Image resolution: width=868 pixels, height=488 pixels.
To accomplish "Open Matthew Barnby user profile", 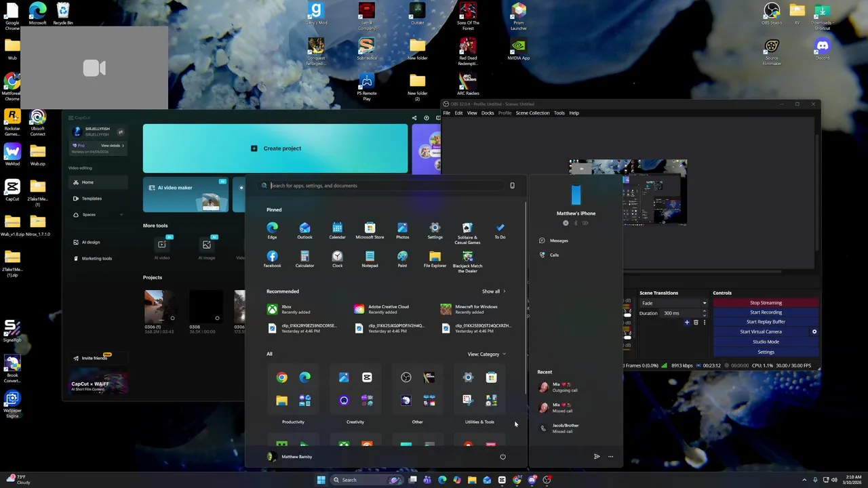I will pyautogui.click(x=290, y=457).
